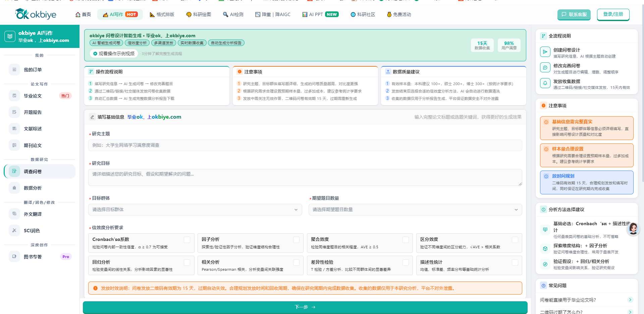Tick the 聚合效度 checkbox
This screenshot has width=644, height=314.
click(406, 240)
